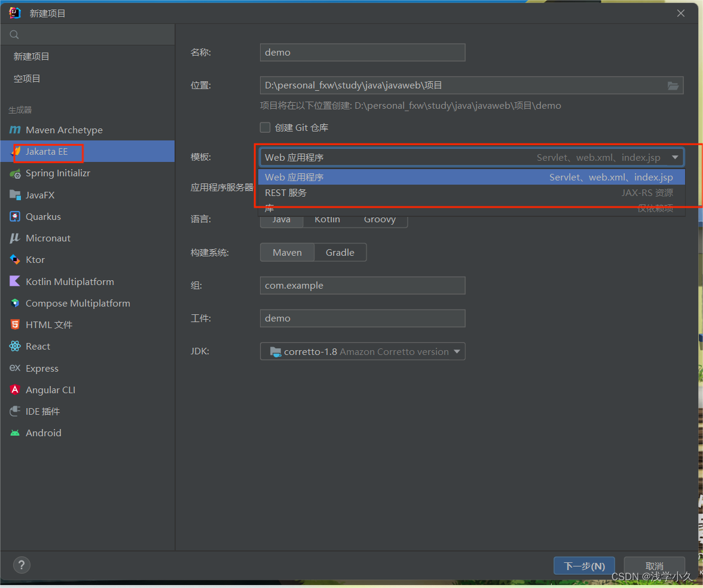This screenshot has height=588, width=703.
Task: Click the IDE plugin icon
Action: pyautogui.click(x=15, y=411)
